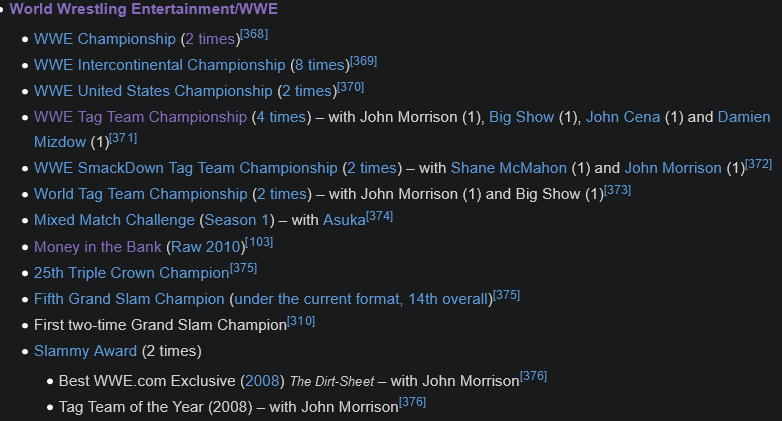The image size is (782, 421).
Task: Open the Fifth Grand Slam Champion link
Action: pos(129,299)
